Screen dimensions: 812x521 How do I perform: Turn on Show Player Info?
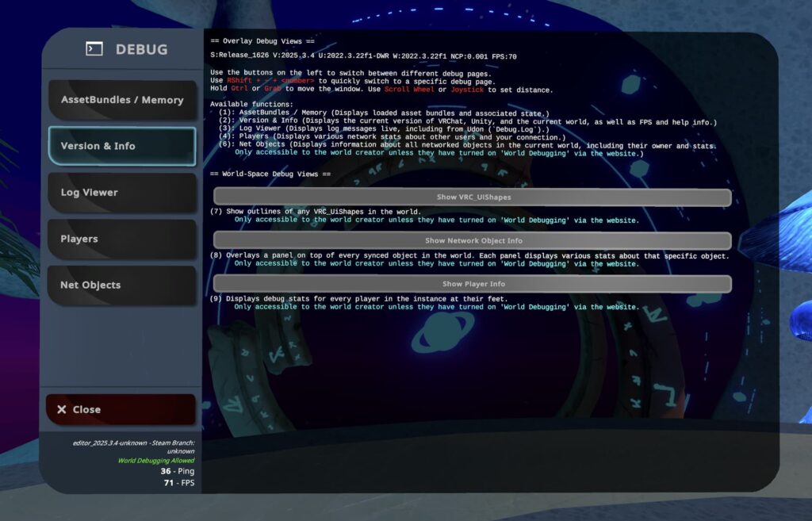pyautogui.click(x=472, y=284)
